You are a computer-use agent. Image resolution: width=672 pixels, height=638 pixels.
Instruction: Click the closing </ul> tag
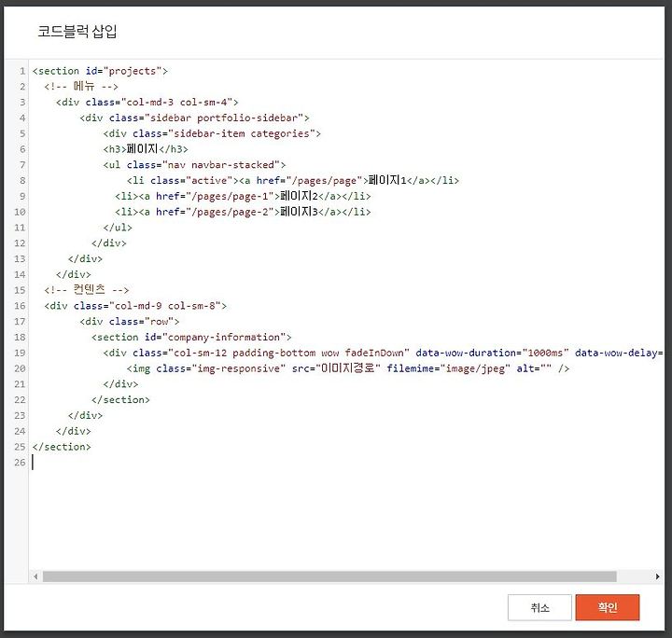(118, 228)
